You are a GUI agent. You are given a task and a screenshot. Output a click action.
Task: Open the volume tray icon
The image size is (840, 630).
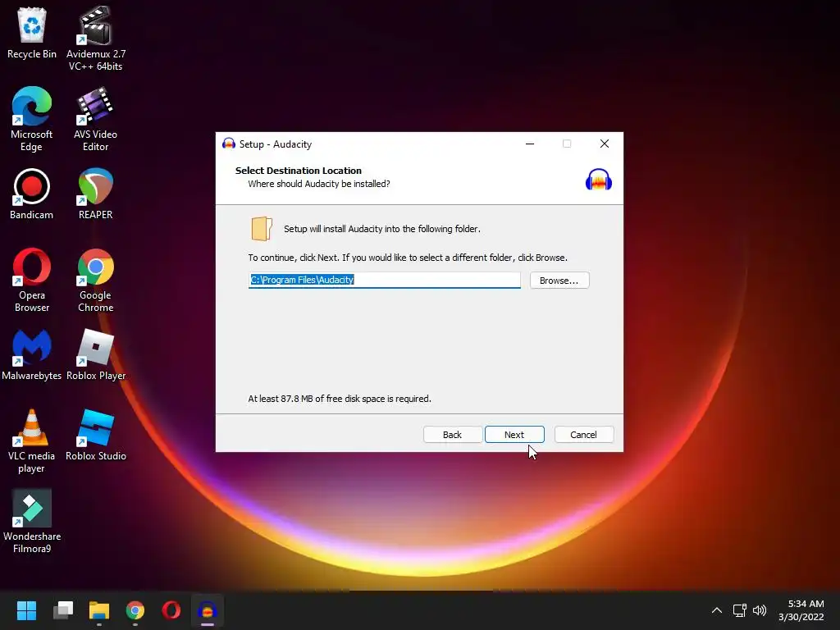759,610
